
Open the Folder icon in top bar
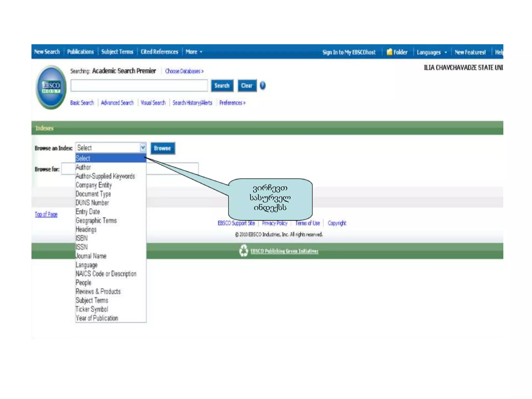pos(389,52)
